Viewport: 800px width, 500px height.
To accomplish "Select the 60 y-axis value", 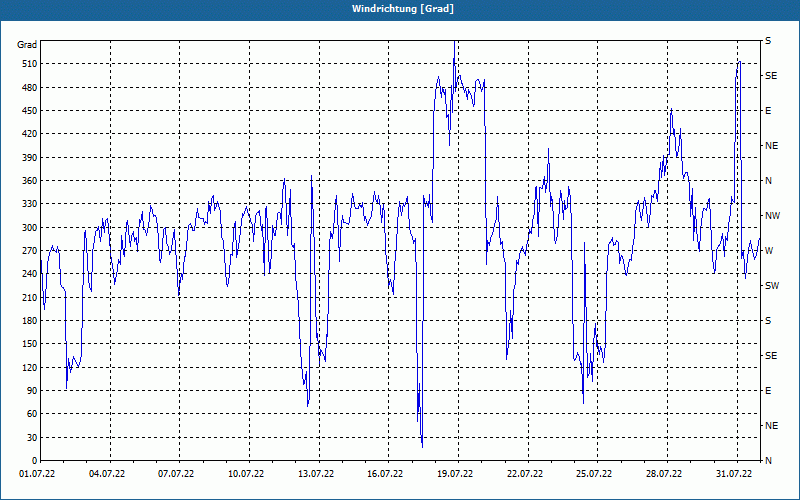I will coord(32,414).
